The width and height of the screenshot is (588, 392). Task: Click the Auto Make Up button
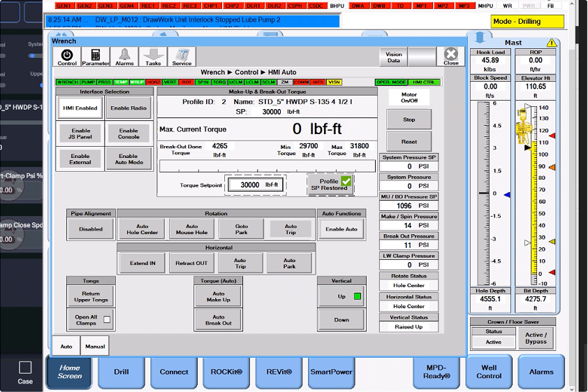219,296
